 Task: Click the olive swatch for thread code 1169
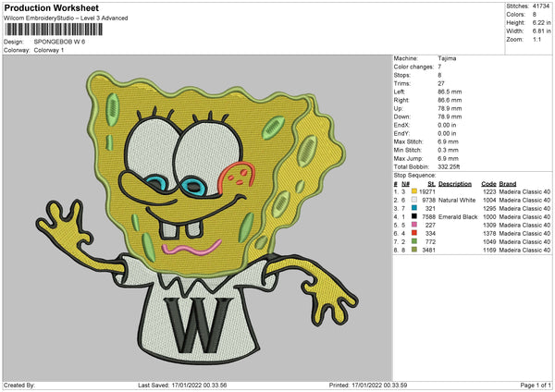[x=414, y=250]
